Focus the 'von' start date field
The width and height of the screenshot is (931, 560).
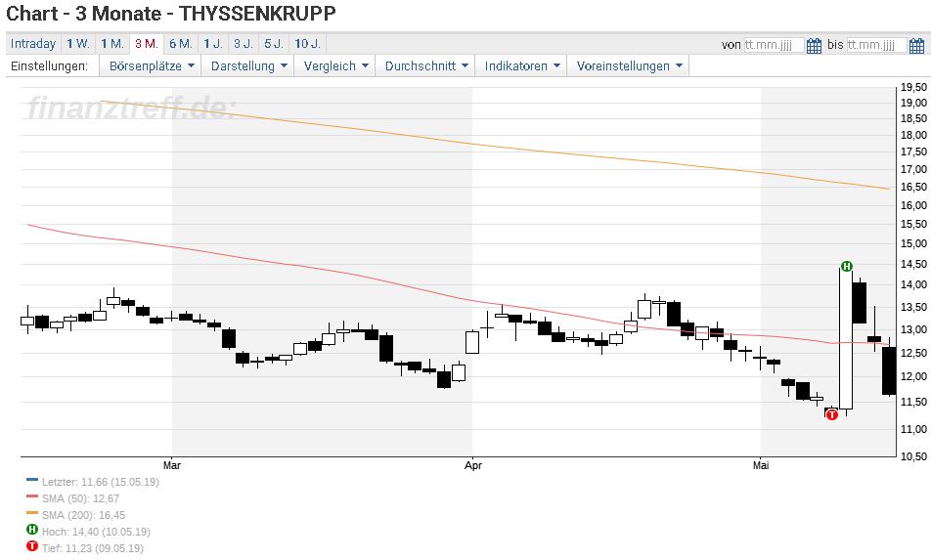775,45
